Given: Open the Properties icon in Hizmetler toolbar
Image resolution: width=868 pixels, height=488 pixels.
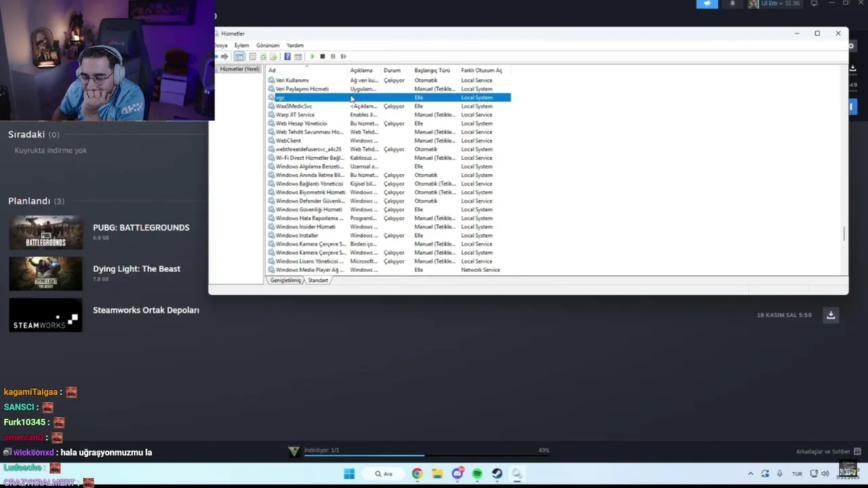Looking at the screenshot, I should coord(252,56).
